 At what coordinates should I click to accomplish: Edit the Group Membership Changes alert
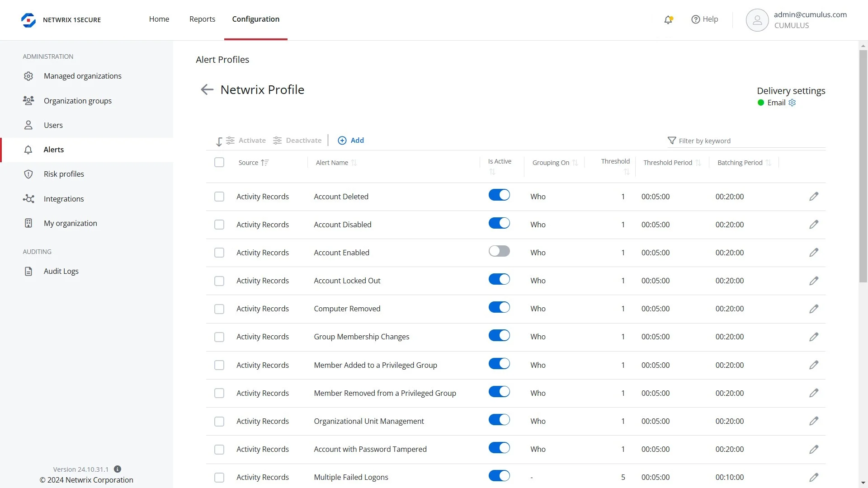coord(814,337)
